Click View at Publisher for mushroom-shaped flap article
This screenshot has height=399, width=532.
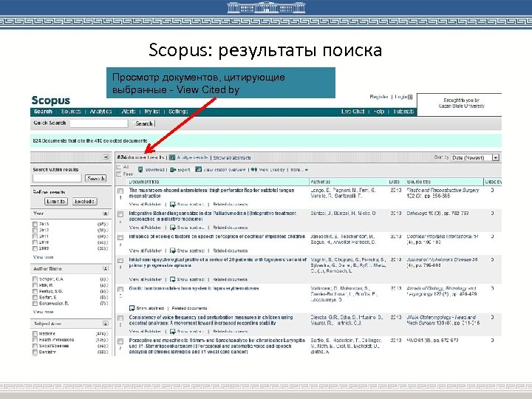pyautogui.click(x=146, y=204)
